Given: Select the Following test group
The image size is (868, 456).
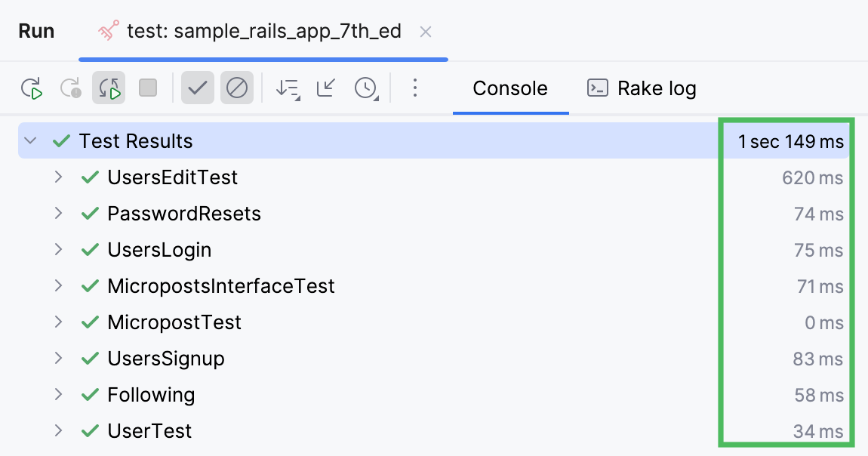Looking at the screenshot, I should click(x=151, y=395).
